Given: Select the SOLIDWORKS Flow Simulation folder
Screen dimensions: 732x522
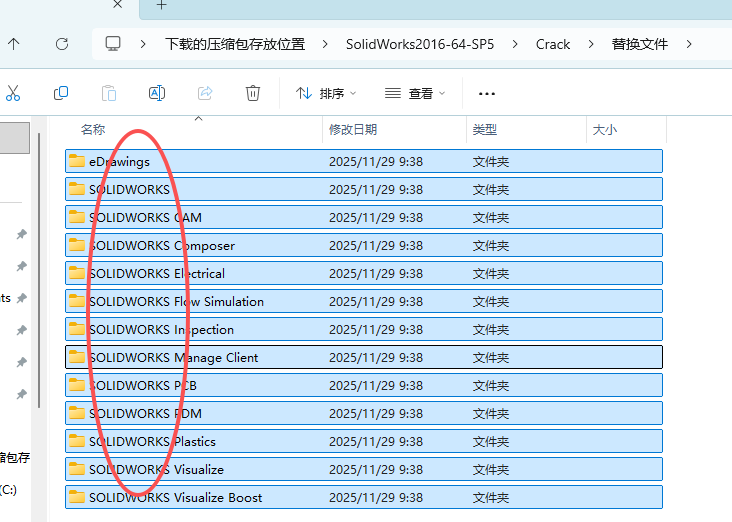Looking at the screenshot, I should coord(364,302).
